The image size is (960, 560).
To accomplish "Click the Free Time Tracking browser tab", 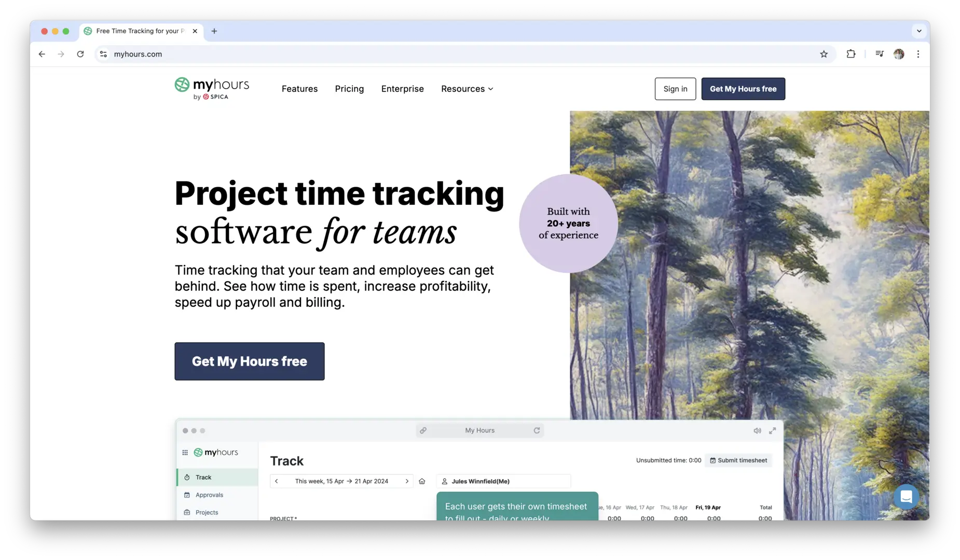I will tap(141, 31).
